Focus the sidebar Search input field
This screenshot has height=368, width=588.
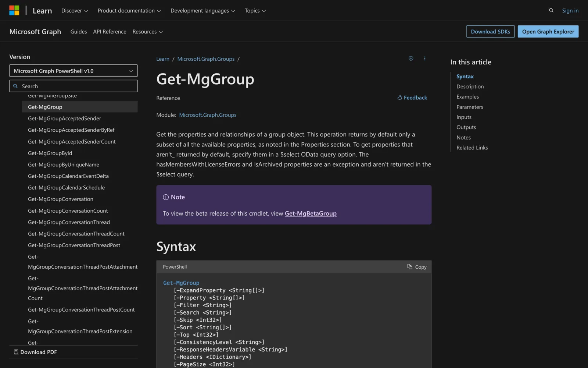point(73,86)
